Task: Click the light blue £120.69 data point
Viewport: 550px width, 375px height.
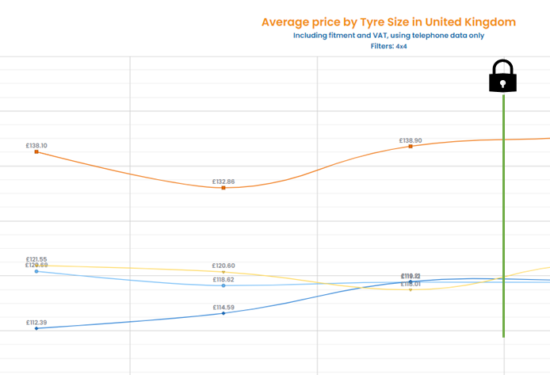Action: tap(36, 271)
